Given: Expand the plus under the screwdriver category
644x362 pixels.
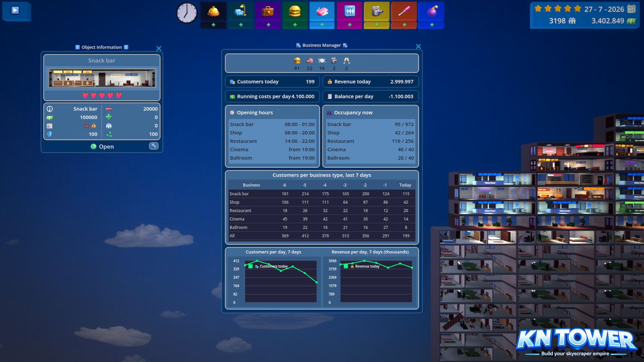Looking at the screenshot, I should point(404,25).
